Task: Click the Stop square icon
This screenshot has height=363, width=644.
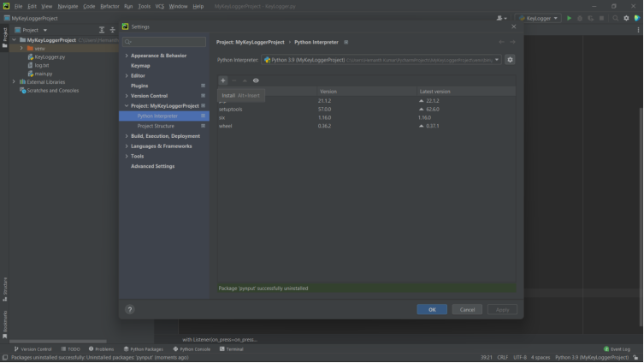Action: click(601, 18)
